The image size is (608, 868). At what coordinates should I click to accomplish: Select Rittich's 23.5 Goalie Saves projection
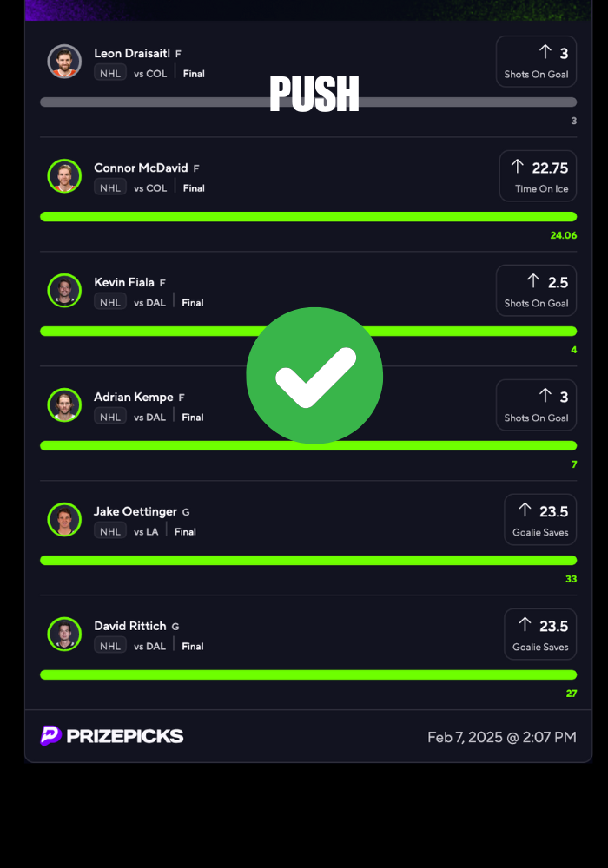tap(540, 635)
